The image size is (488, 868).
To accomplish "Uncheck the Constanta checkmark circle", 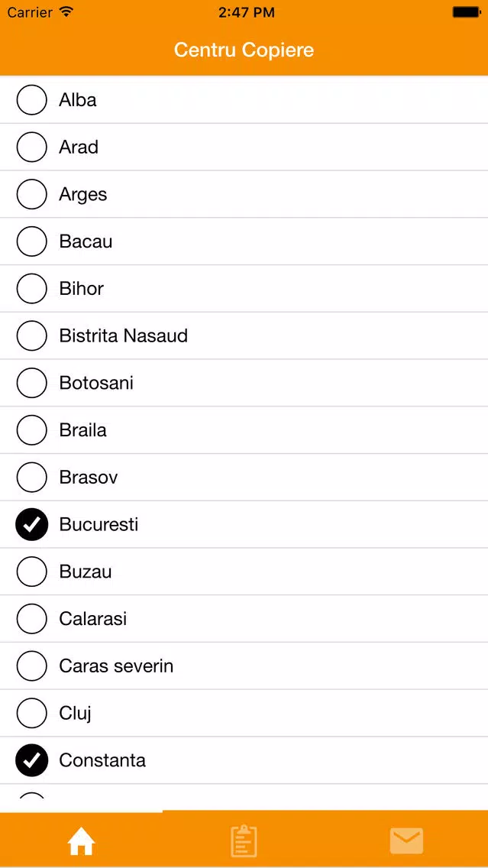I will pyautogui.click(x=32, y=760).
